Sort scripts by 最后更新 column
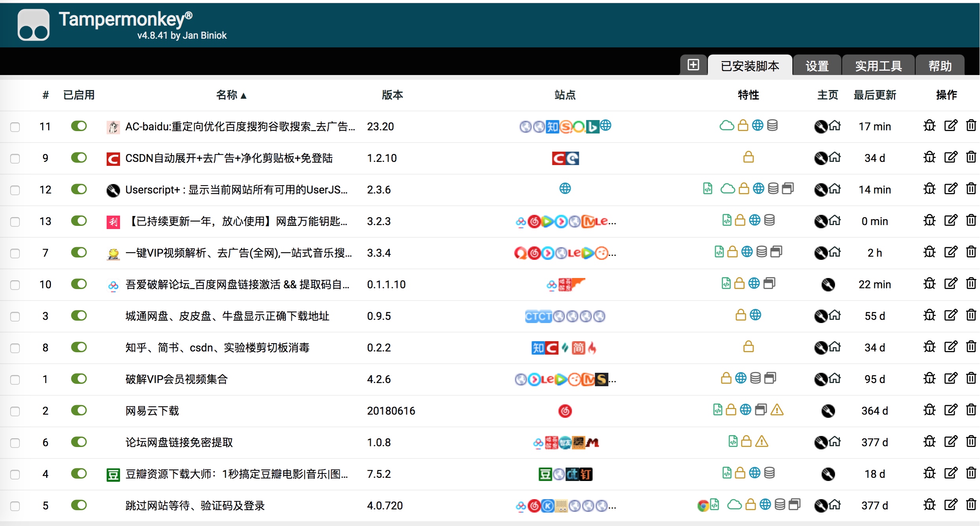Image resolution: width=980 pixels, height=526 pixels. point(875,95)
